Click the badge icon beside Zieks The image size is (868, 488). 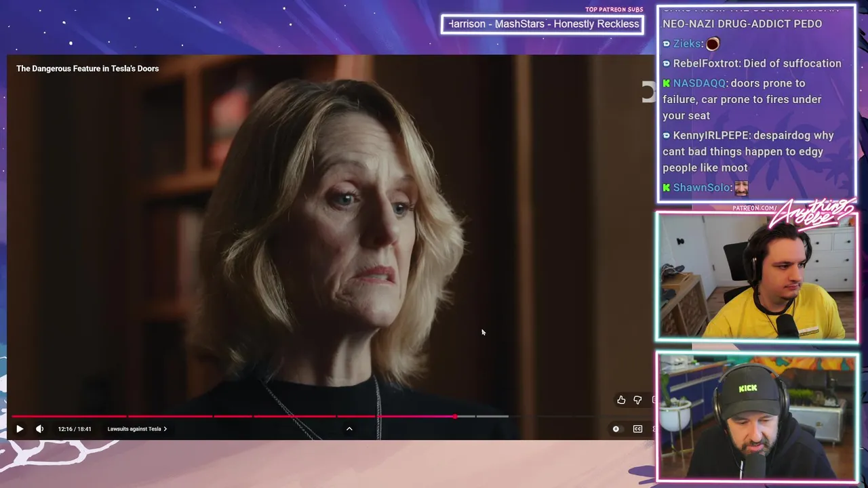[667, 44]
